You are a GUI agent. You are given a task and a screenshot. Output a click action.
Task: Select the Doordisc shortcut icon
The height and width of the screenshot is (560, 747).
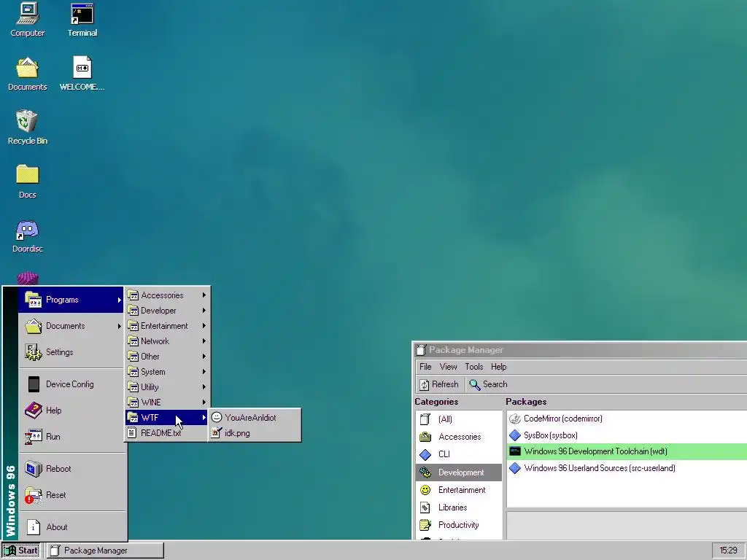point(27,236)
